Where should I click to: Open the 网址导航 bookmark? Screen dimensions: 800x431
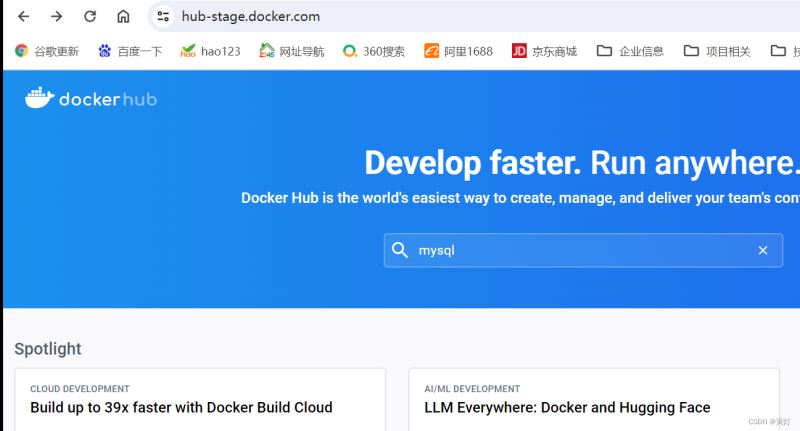[x=291, y=51]
